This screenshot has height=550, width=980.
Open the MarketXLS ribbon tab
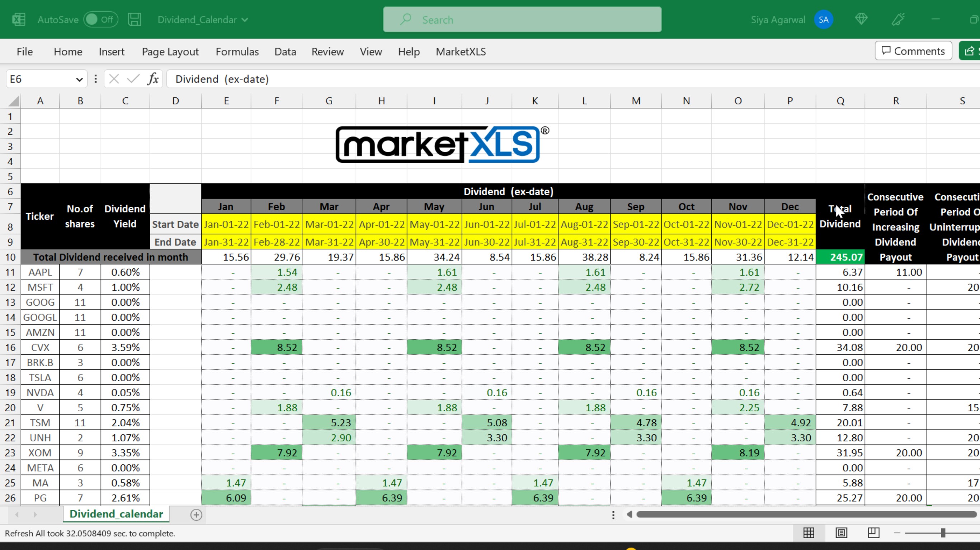pos(461,52)
